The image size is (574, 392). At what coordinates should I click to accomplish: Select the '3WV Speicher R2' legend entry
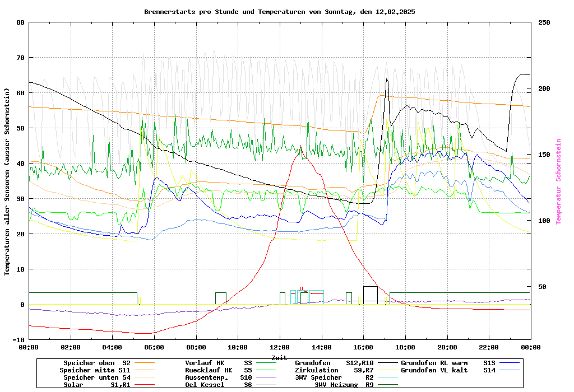coord(334,377)
